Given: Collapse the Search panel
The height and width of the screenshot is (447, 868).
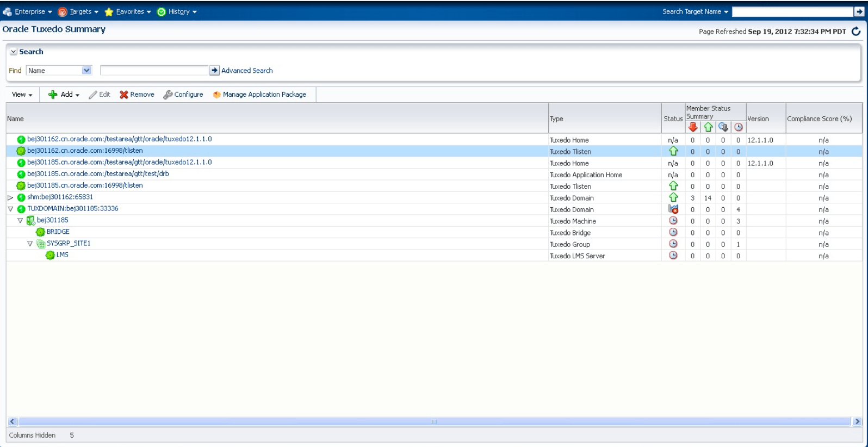Looking at the screenshot, I should tap(14, 52).
